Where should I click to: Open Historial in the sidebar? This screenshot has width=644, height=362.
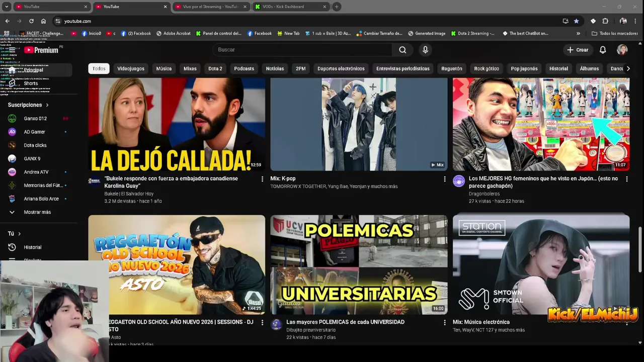tap(38, 247)
